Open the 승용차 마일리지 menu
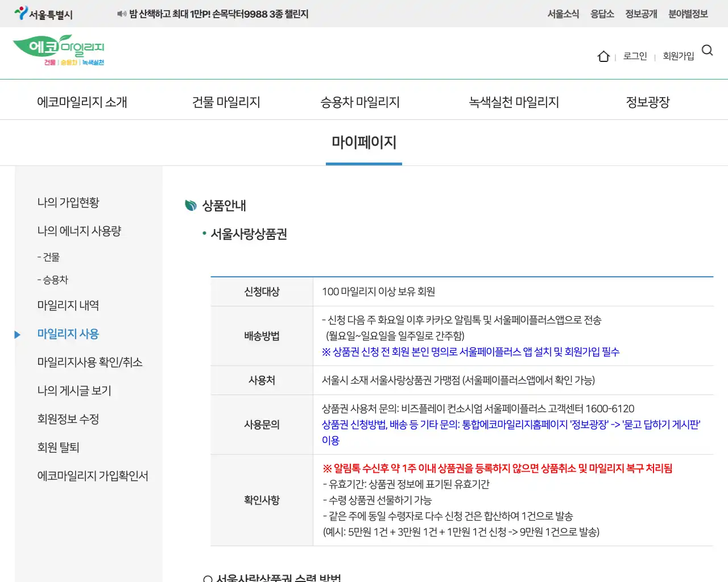This screenshot has height=582, width=728. (x=360, y=102)
